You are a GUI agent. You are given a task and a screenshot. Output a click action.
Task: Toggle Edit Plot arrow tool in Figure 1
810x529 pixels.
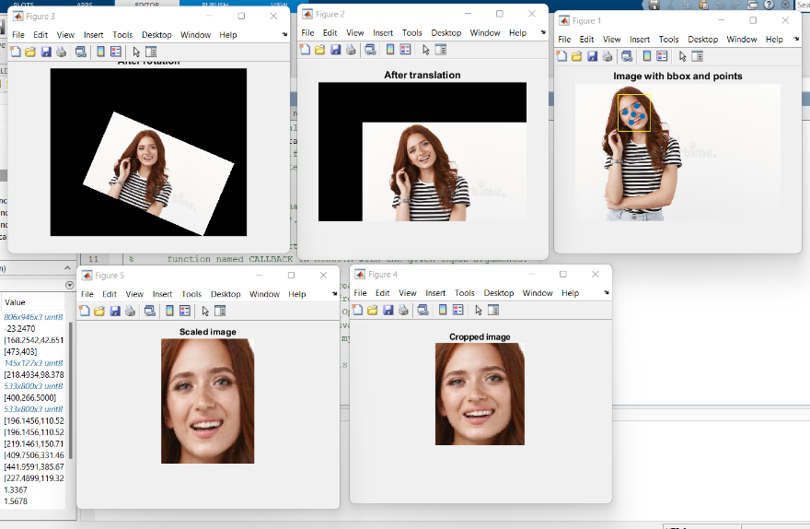coord(683,56)
